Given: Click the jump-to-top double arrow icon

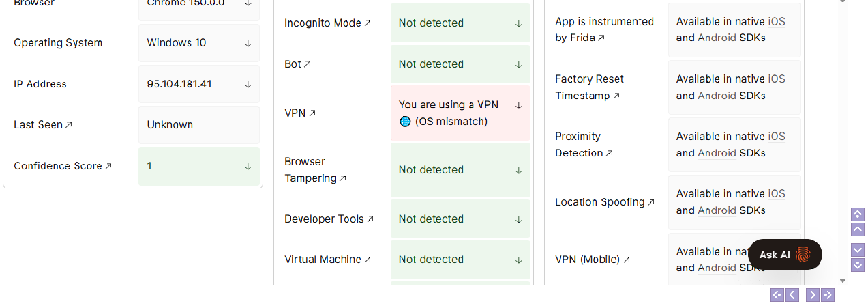Looking at the screenshot, I should 858,214.
